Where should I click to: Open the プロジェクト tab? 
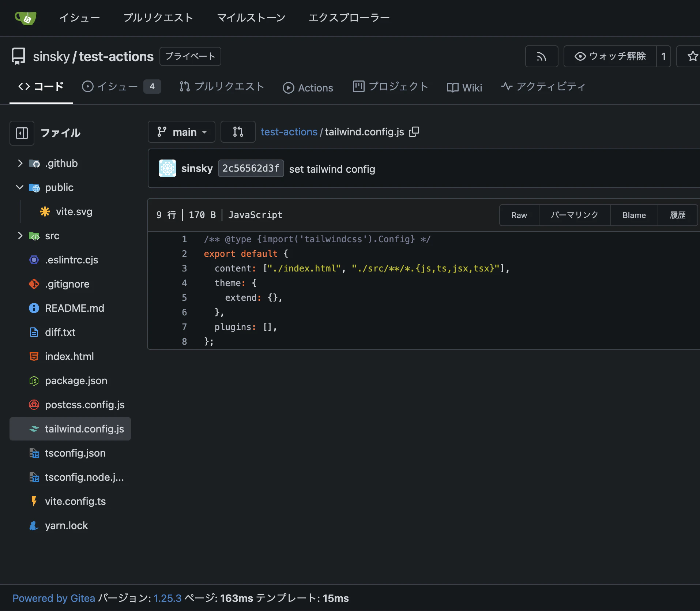(x=390, y=87)
